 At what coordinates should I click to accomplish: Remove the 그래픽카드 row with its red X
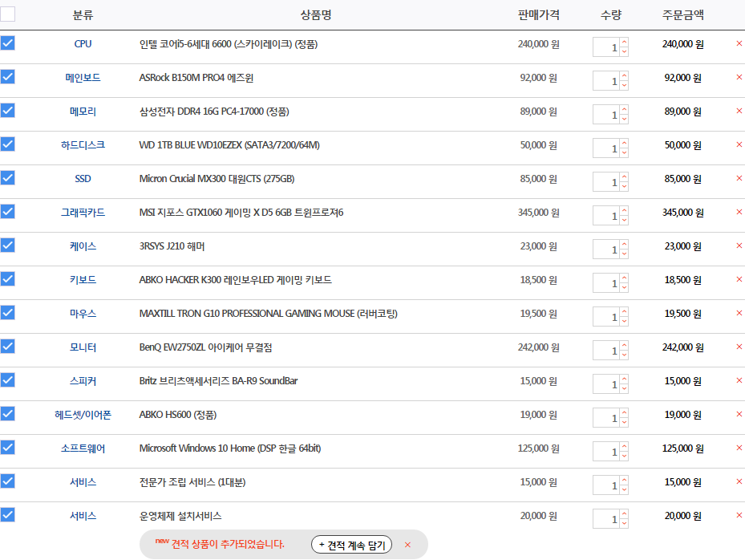(x=739, y=212)
